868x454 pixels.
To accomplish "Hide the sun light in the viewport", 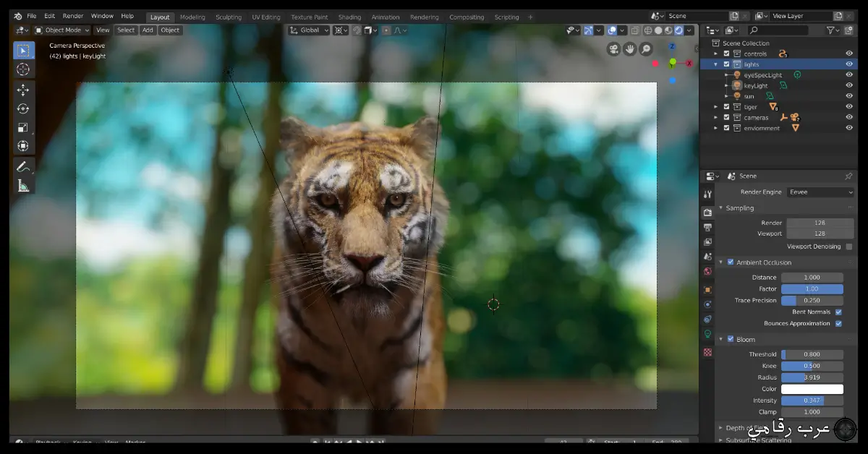I will [x=849, y=95].
